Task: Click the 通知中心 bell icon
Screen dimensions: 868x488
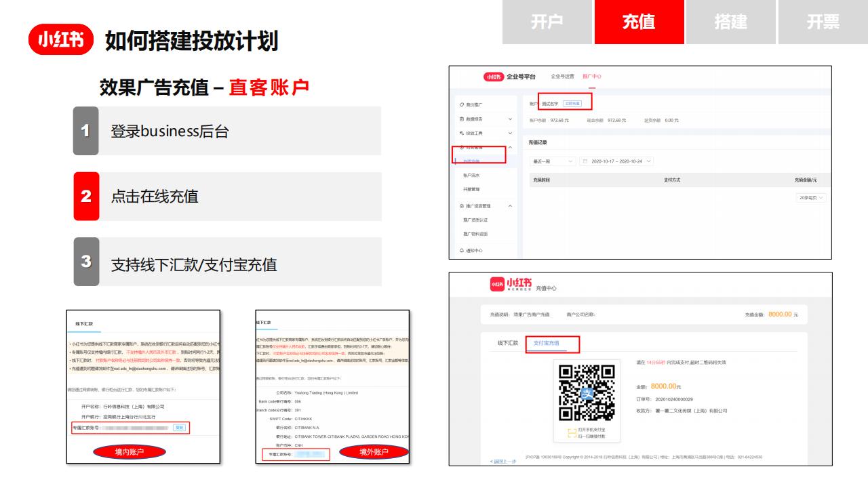Action: click(462, 250)
